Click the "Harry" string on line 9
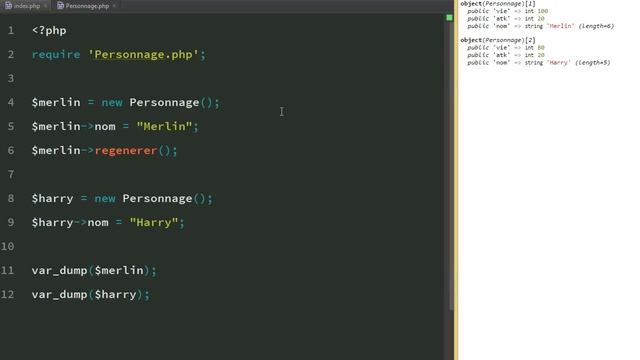640x360 pixels. (x=154, y=222)
